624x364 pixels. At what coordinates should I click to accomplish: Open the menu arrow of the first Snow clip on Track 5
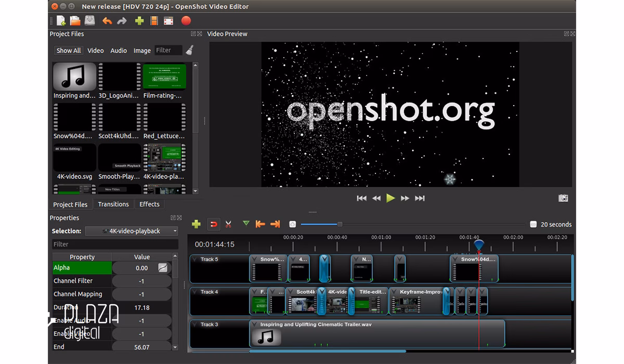tap(255, 259)
